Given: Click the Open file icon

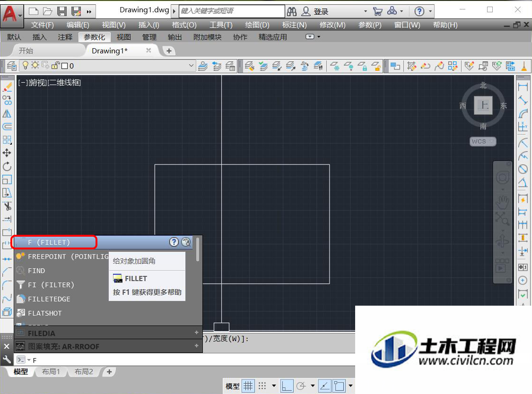Looking at the screenshot, I should (x=47, y=11).
